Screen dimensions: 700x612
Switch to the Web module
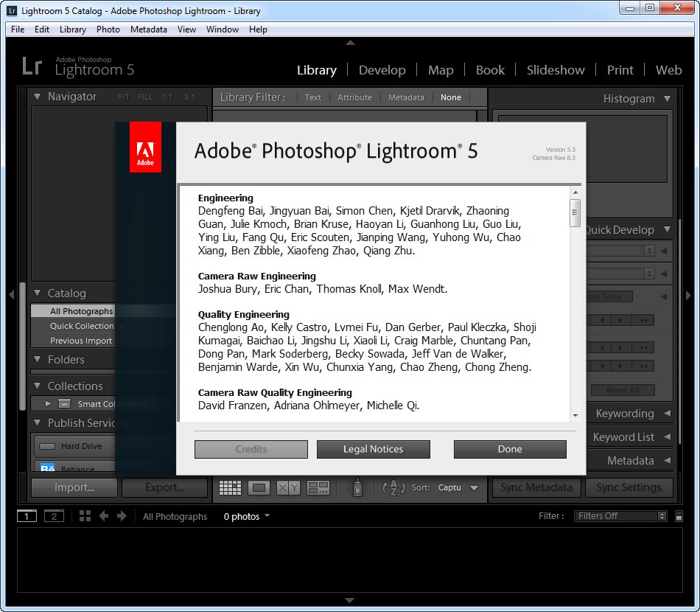tap(668, 70)
